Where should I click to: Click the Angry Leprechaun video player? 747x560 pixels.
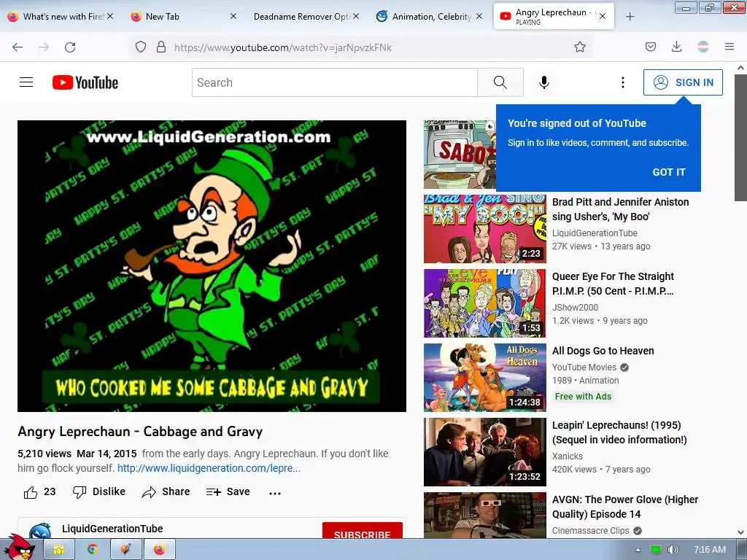pos(212,265)
